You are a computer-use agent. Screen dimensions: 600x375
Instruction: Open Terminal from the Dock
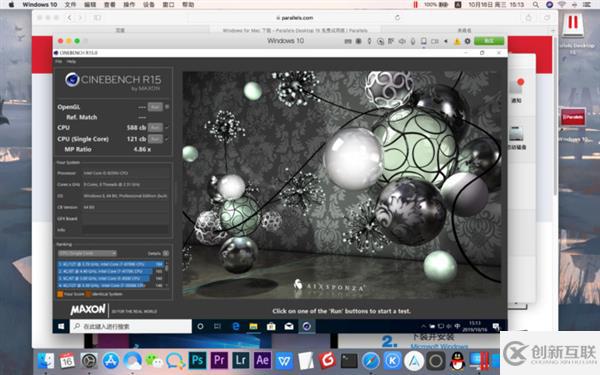pos(349,360)
